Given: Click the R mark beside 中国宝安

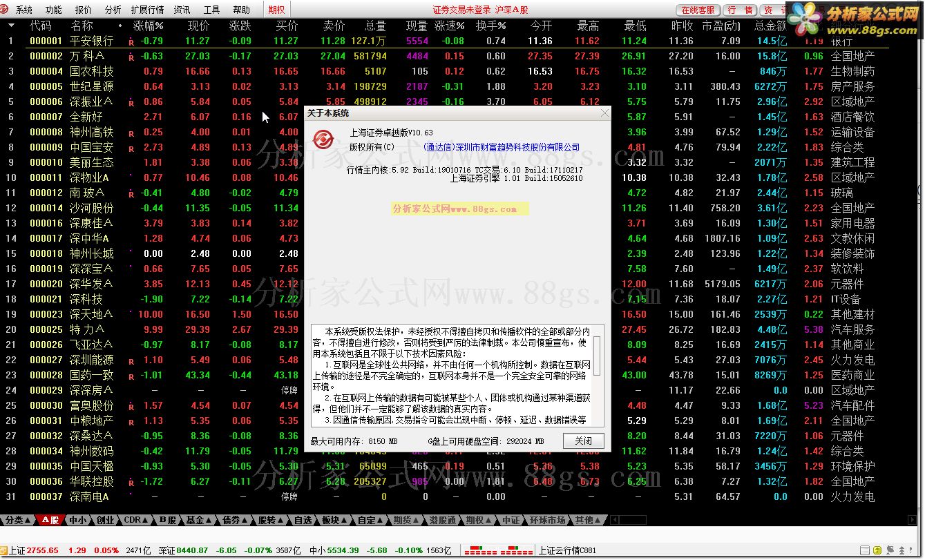Looking at the screenshot, I should (x=131, y=148).
